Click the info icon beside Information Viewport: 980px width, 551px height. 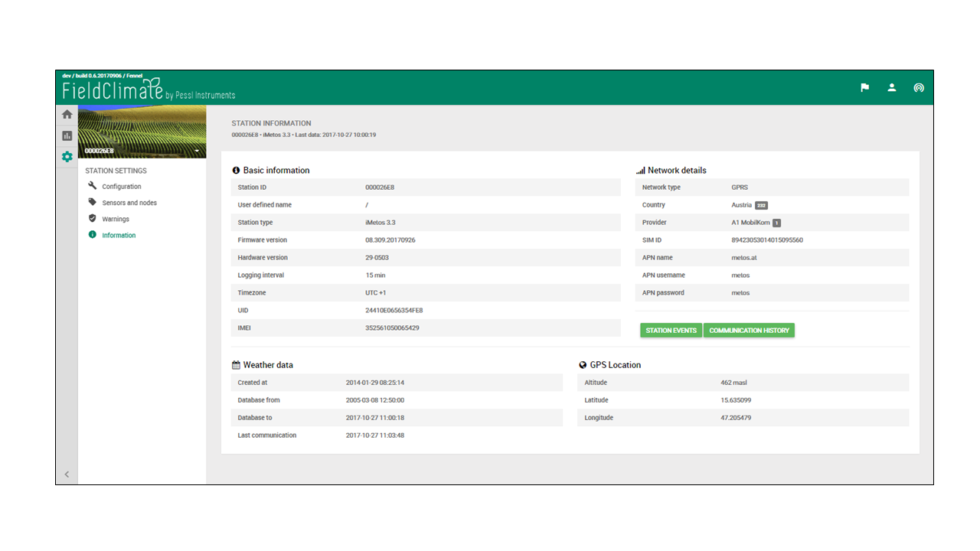[x=93, y=235]
